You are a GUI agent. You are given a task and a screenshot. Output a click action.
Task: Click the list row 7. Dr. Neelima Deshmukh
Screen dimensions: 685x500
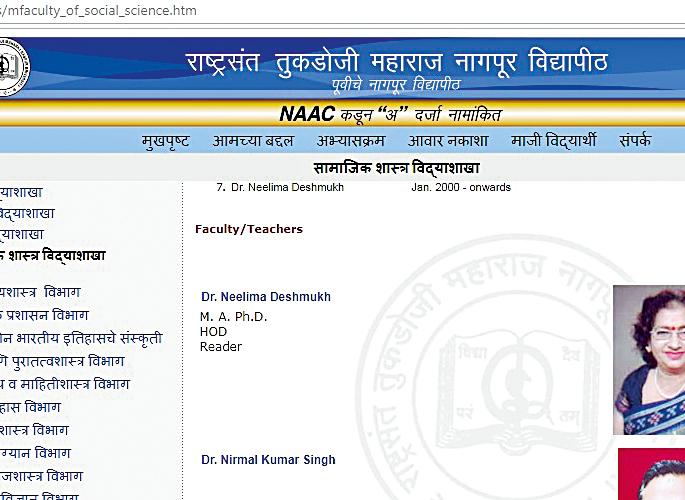pos(280,187)
